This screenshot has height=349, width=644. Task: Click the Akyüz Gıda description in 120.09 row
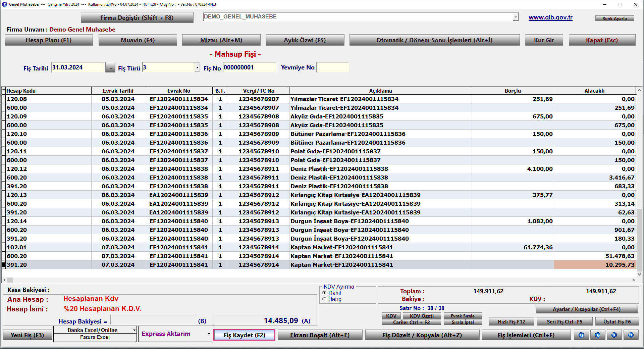click(x=380, y=116)
